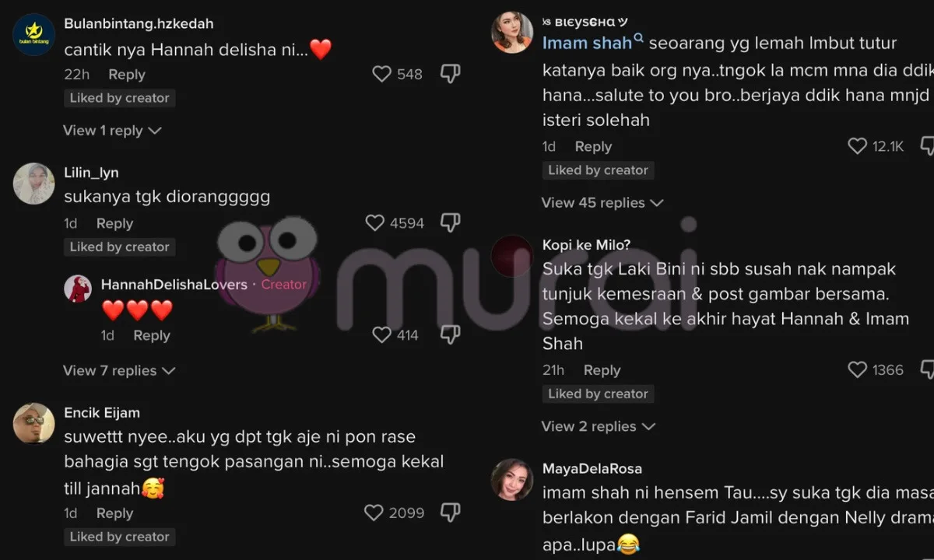The width and height of the screenshot is (934, 560).
Task: Expand View 1 reply under Bulanbintang comment
Action: coord(112,131)
